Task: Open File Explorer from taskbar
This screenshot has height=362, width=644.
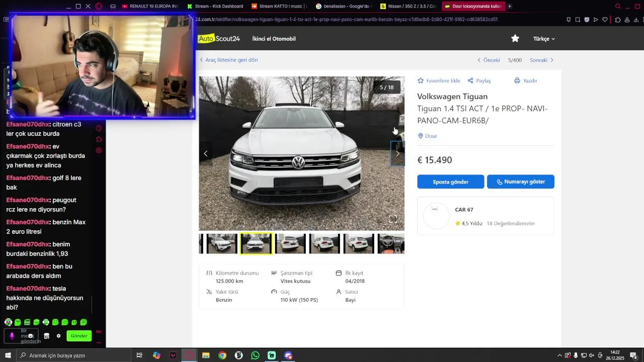Action: coord(206,355)
